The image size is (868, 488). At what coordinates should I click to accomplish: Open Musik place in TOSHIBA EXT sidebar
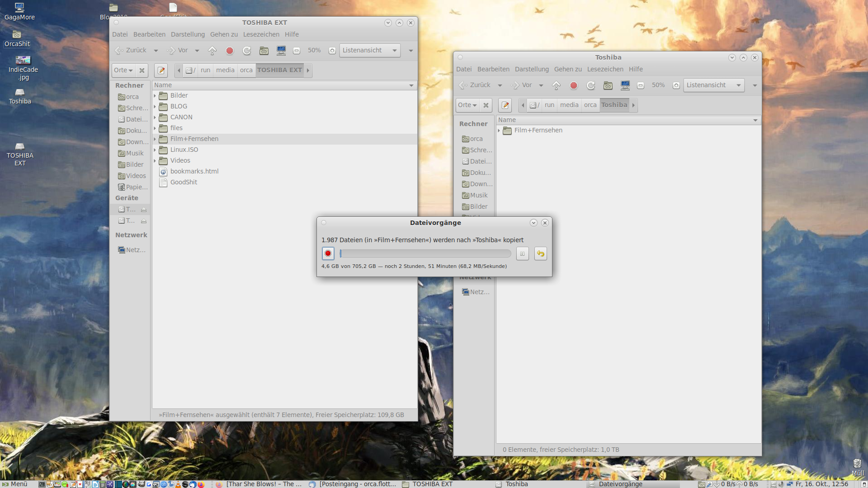[x=131, y=154]
